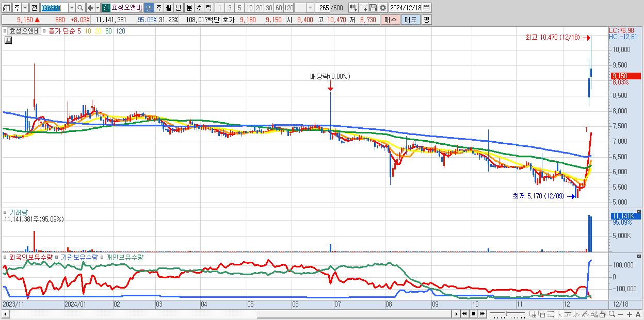The image size is (644, 320).
Task: Click the green 신 badge icon
Action: tap(106, 8)
